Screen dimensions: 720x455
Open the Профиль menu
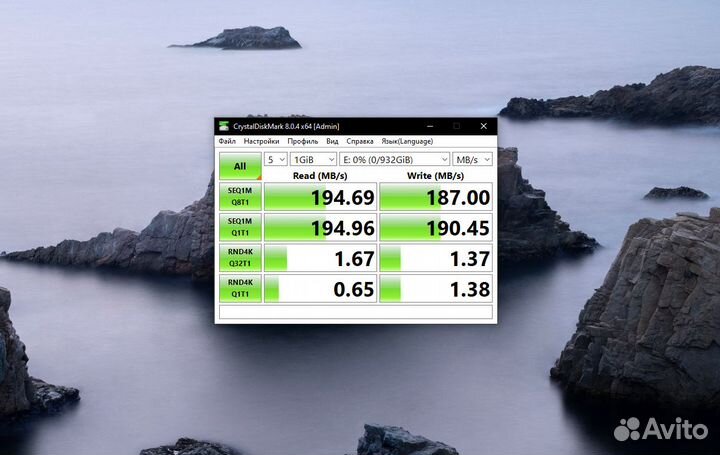[x=303, y=142]
